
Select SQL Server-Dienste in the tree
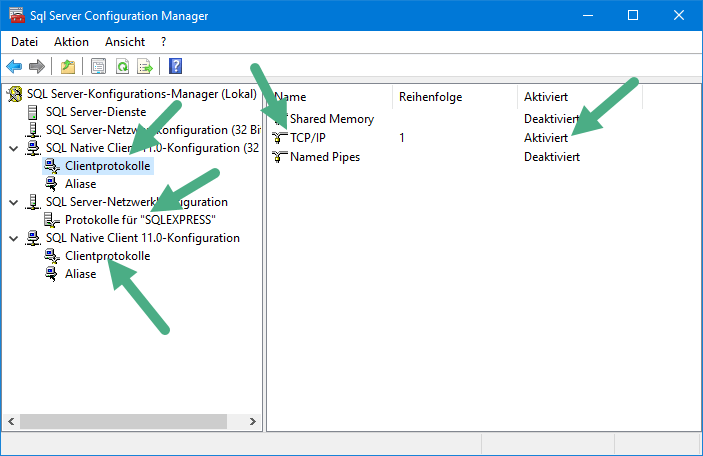tap(96, 112)
